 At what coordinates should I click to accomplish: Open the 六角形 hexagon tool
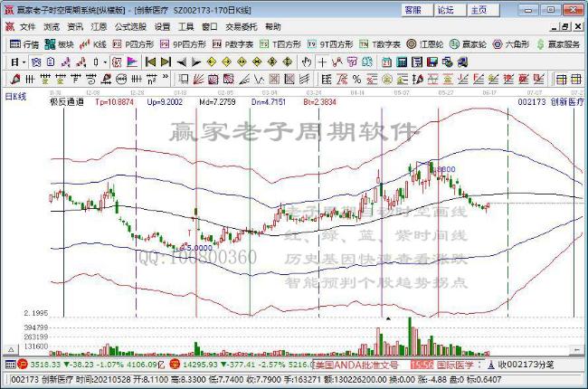pyautogui.click(x=511, y=44)
